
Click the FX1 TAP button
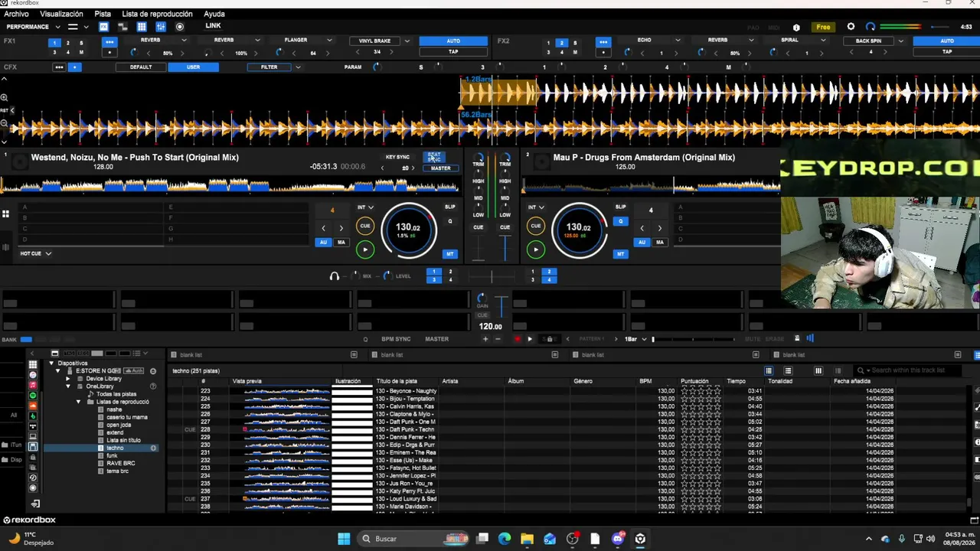(453, 52)
